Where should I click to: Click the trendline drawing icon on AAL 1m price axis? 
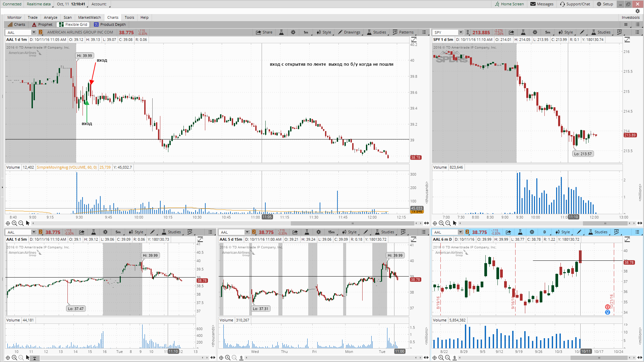414,40
